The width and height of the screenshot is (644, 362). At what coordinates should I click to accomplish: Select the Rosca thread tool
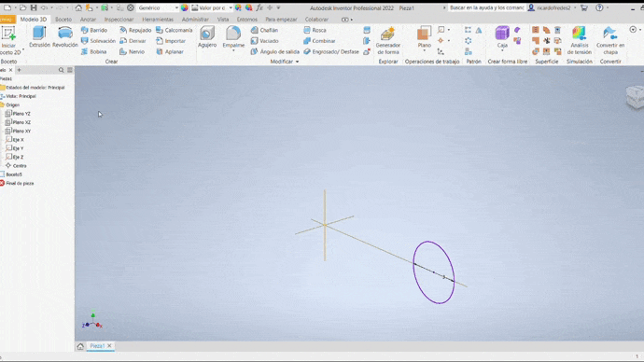coord(315,30)
